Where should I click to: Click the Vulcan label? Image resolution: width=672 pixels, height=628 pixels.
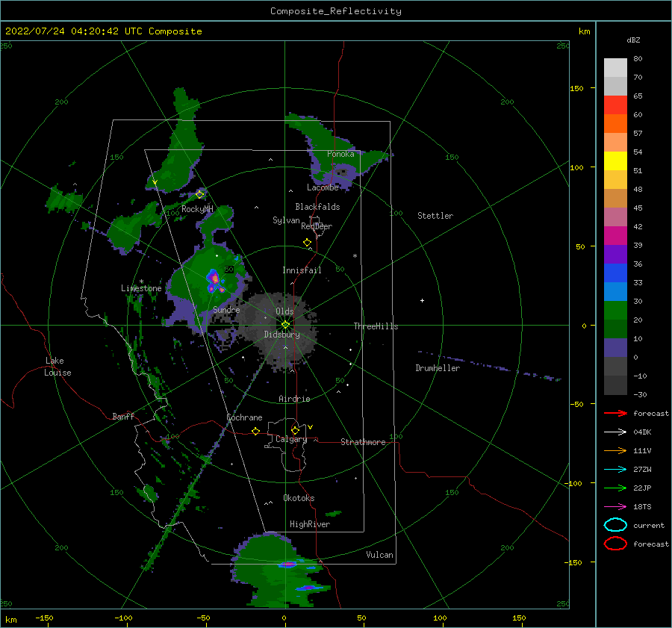(x=380, y=555)
